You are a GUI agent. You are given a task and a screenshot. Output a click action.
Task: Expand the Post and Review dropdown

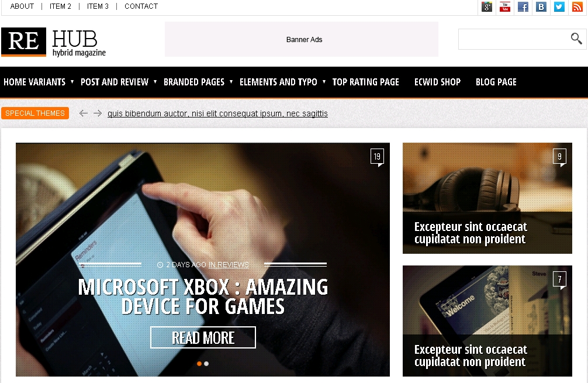click(119, 82)
